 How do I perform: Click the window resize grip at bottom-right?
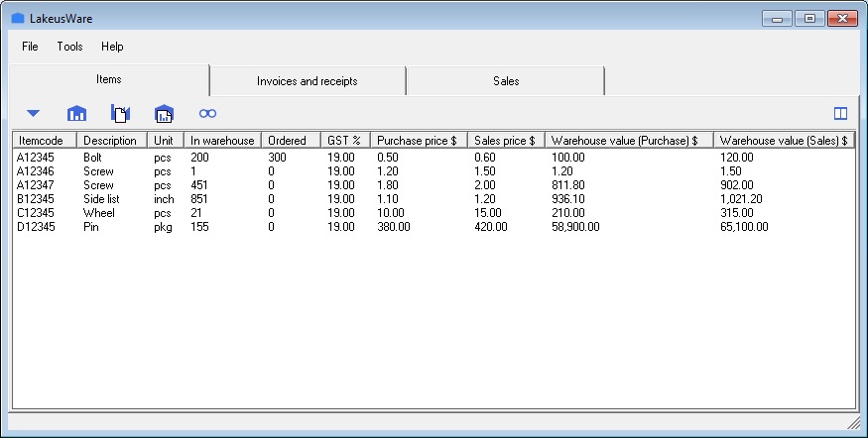point(854,424)
